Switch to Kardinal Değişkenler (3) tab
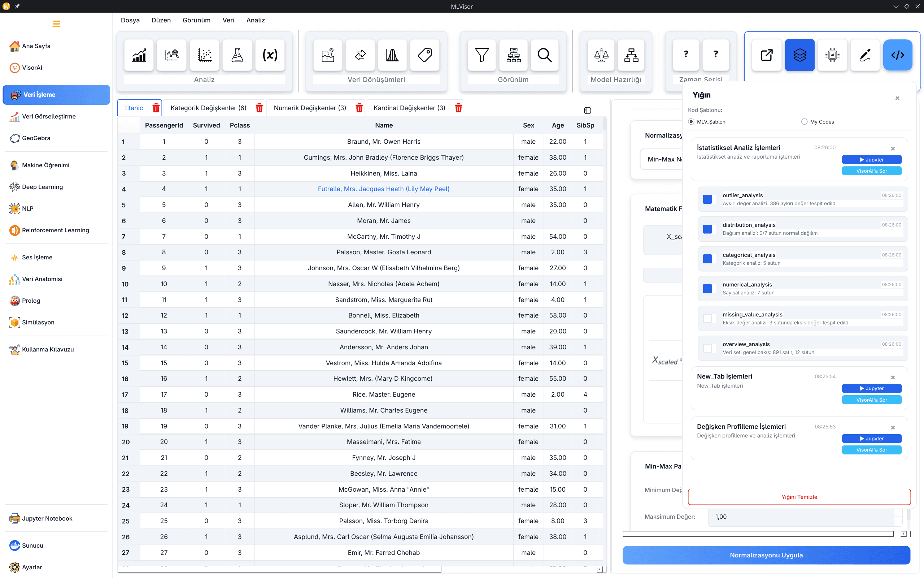 pyautogui.click(x=409, y=108)
